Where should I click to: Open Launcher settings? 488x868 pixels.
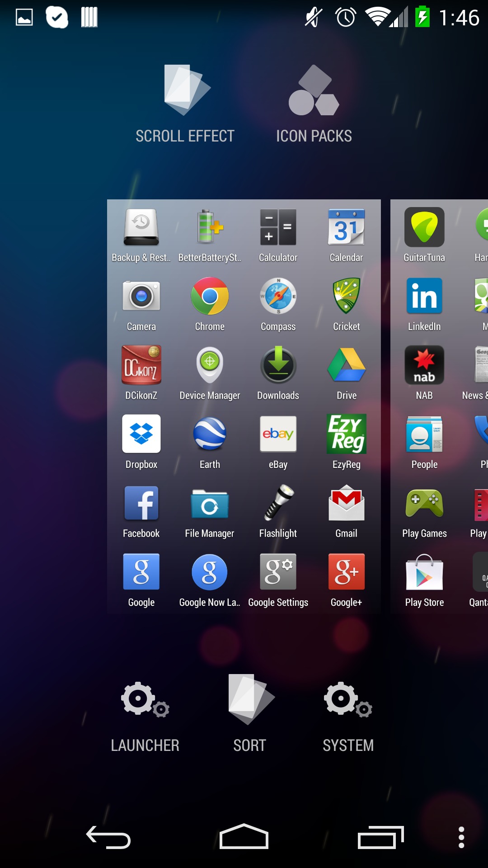coord(145,717)
